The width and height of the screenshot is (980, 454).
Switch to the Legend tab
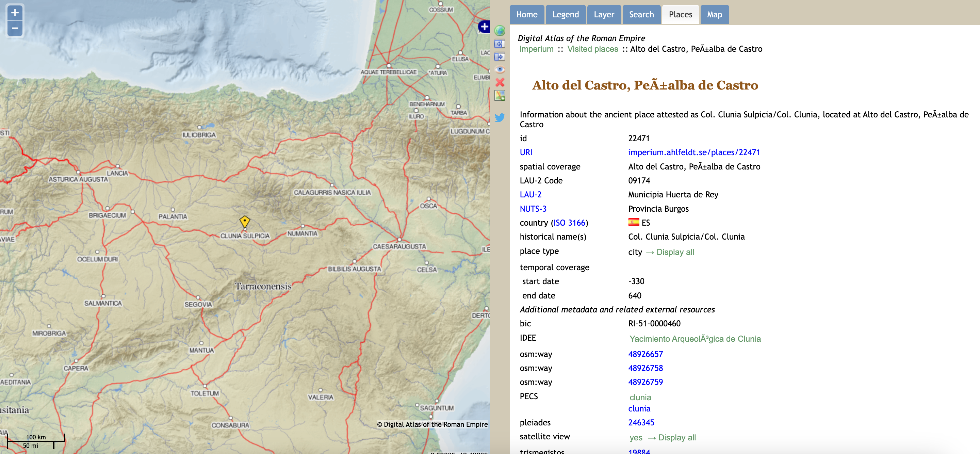pyautogui.click(x=565, y=14)
